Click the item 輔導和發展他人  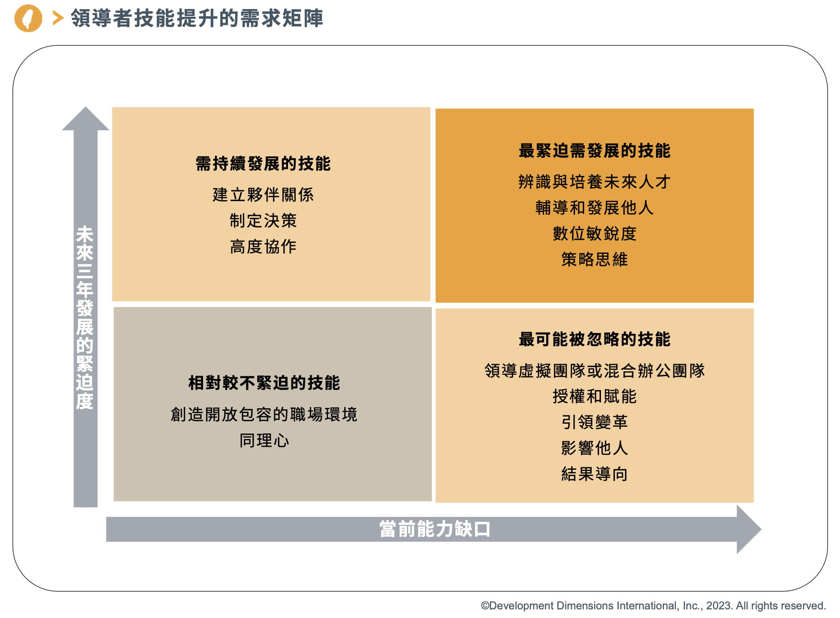594,208
